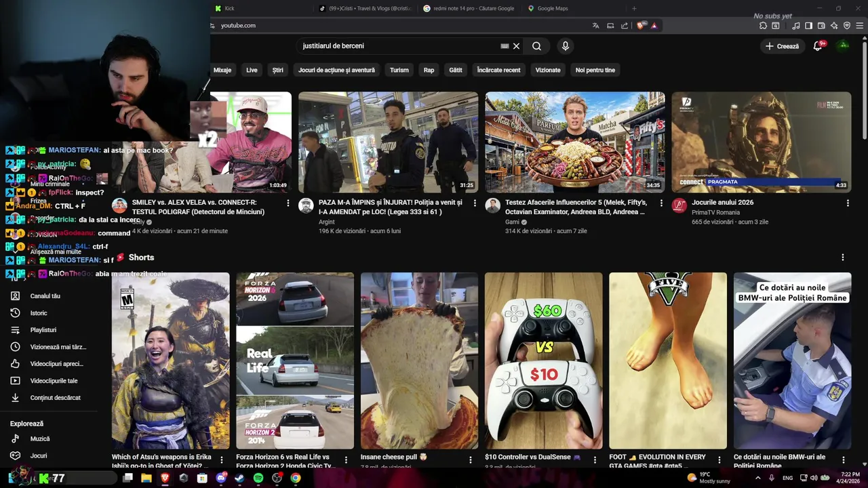868x488 pixels.
Task: Open options for SMILEY vs. ALEX VELEA video
Action: click(x=288, y=203)
